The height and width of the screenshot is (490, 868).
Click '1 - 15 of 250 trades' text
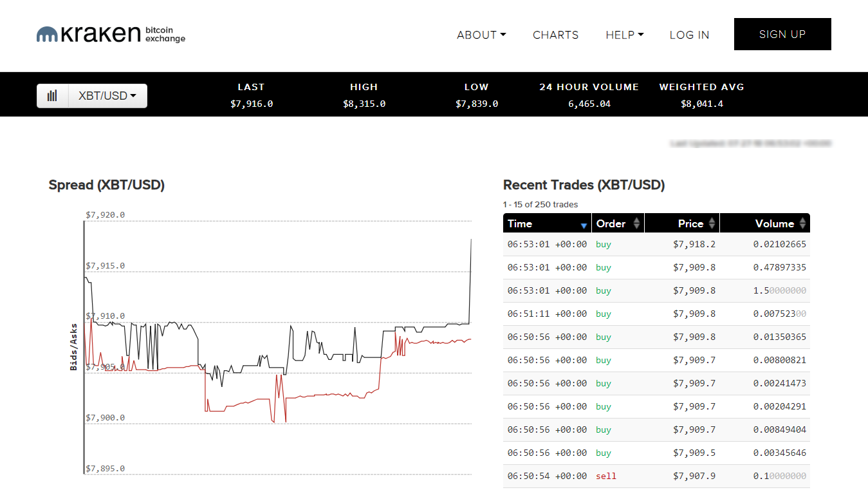point(540,205)
